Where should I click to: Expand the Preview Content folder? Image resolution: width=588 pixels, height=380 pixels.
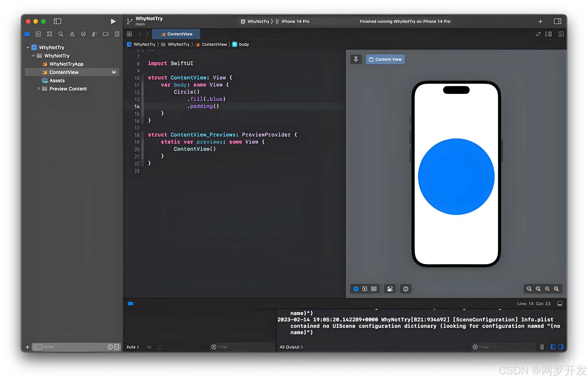coord(39,89)
